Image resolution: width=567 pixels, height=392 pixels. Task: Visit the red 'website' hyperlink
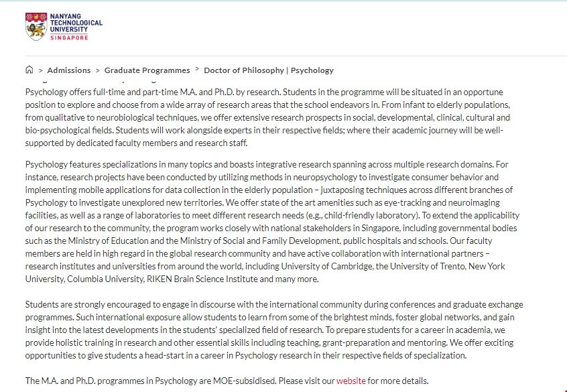point(351,381)
